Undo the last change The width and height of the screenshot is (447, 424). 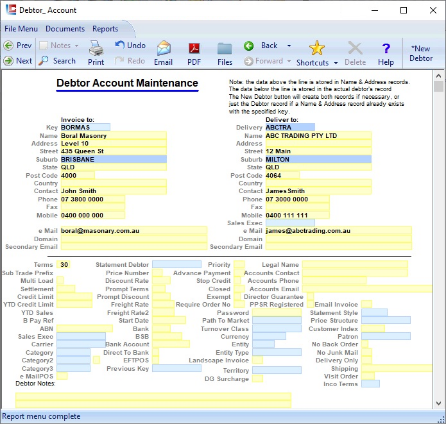120,45
